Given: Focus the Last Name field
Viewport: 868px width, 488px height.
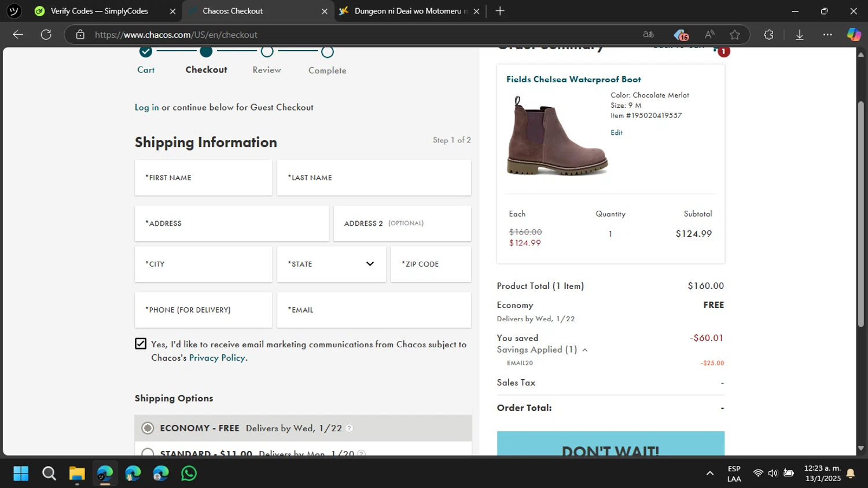Looking at the screenshot, I should [374, 178].
